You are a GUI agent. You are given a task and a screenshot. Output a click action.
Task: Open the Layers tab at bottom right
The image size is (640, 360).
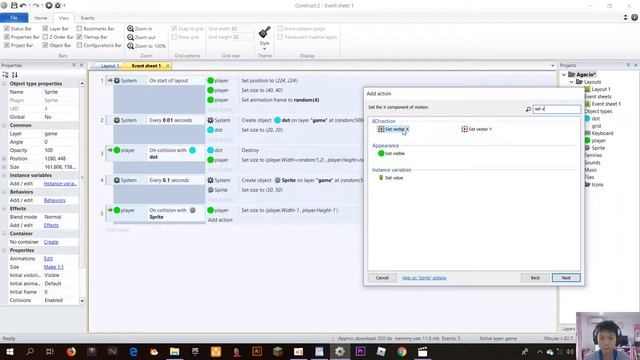[x=568, y=329]
